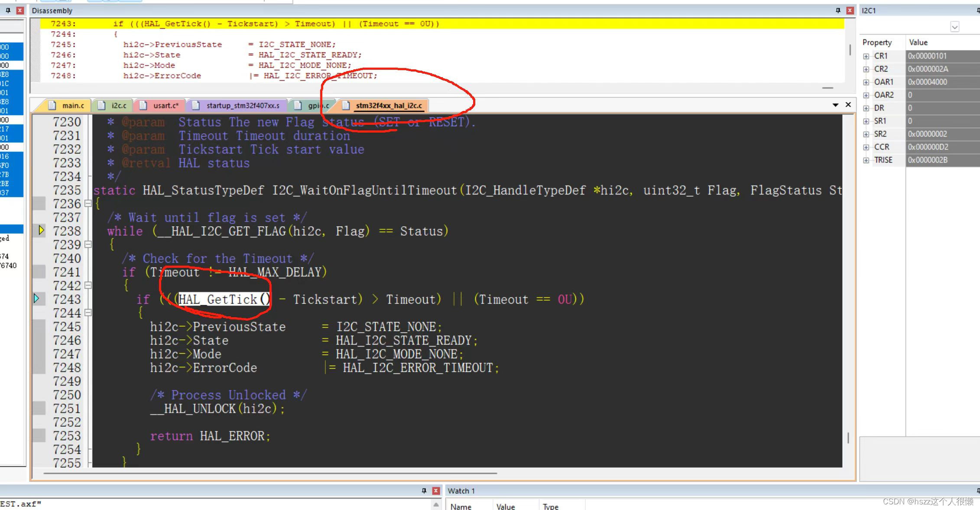
Task: Expand the OAR1 register to view bits
Action: point(866,82)
